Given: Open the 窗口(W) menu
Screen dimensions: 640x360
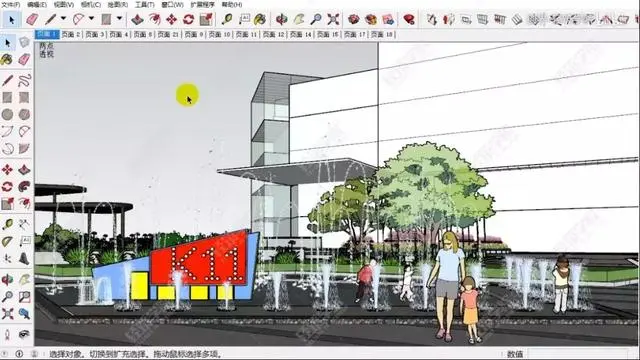Looking at the screenshot, I should tap(172, 4).
